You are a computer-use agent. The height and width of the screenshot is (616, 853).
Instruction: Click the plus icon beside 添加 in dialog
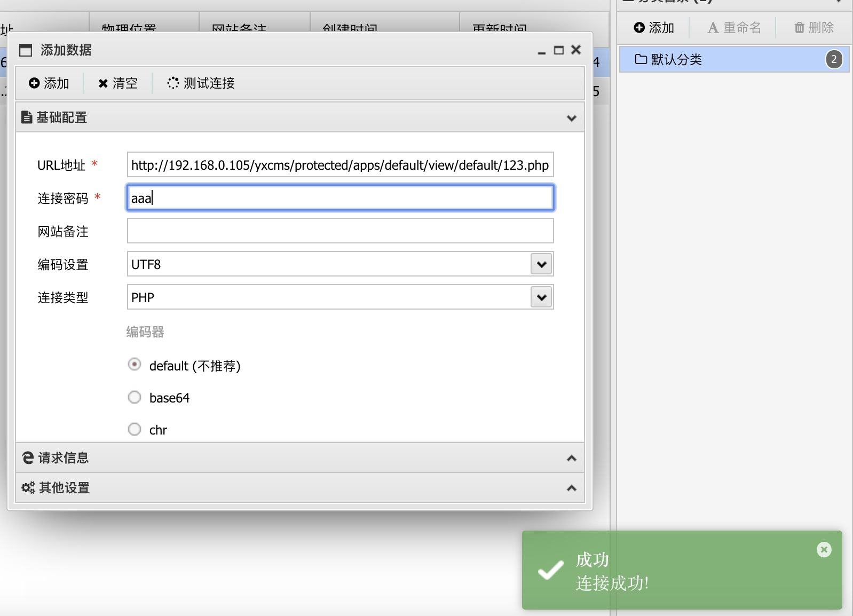[34, 83]
